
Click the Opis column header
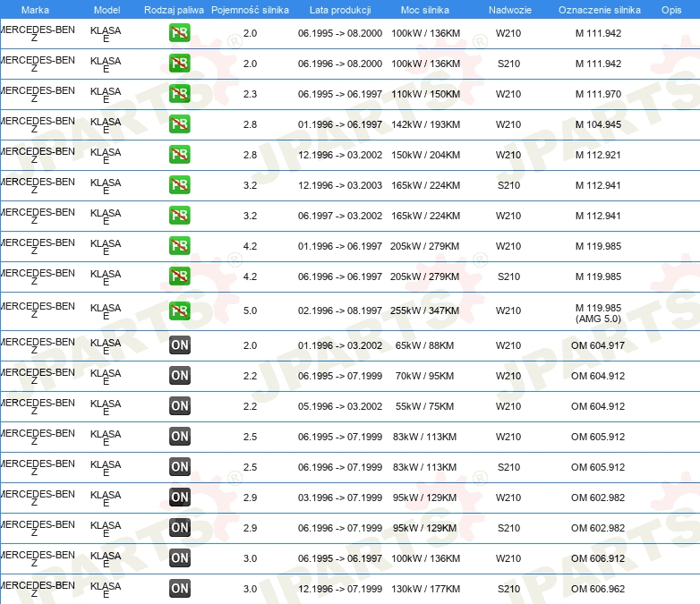click(671, 10)
